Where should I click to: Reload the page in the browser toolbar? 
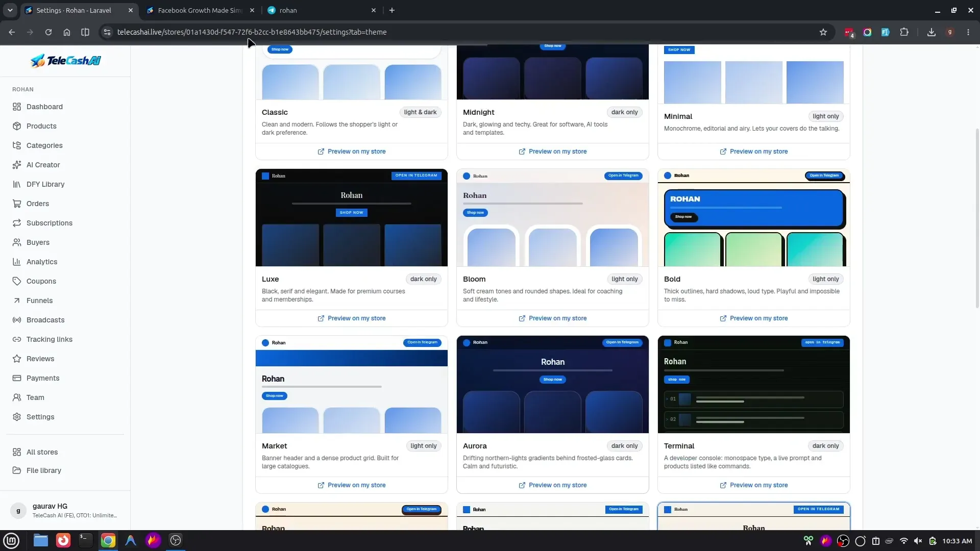click(x=48, y=32)
